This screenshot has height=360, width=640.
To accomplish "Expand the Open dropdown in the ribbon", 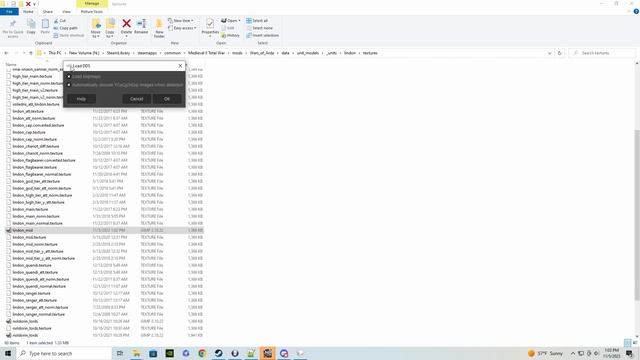I will 239,20.
